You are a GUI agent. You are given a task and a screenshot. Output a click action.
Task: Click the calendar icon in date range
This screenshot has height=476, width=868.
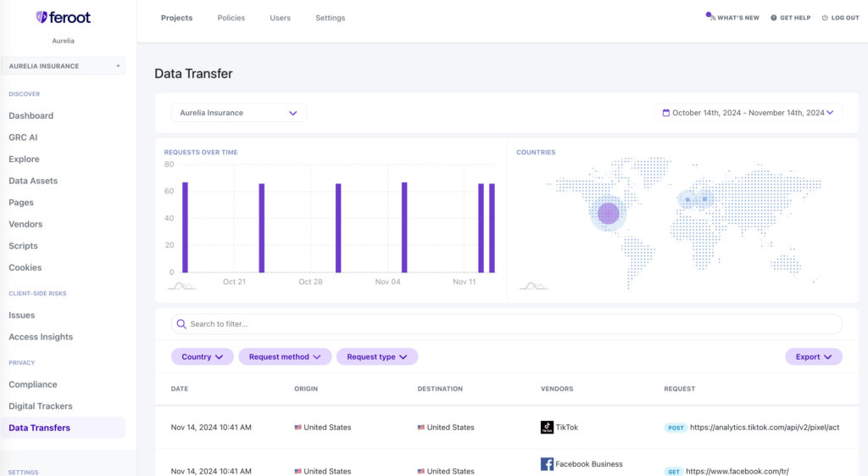[666, 113]
